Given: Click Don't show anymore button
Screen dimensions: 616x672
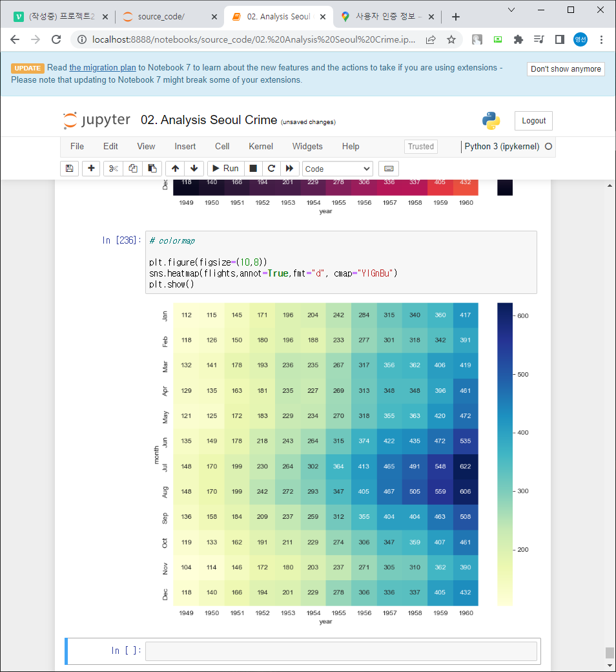Looking at the screenshot, I should click(x=566, y=69).
